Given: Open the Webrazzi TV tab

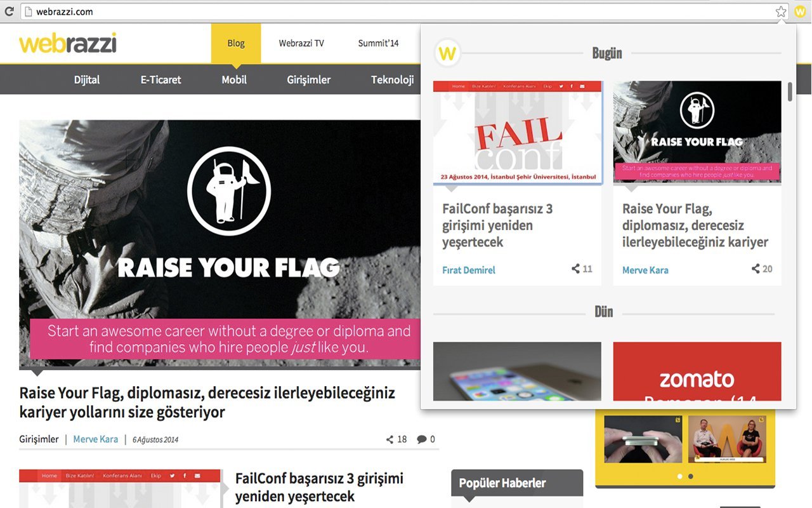Looking at the screenshot, I should point(301,43).
